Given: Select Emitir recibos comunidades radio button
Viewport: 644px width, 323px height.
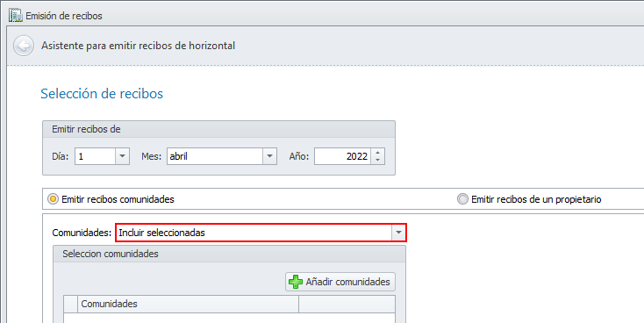Looking at the screenshot, I should pyautogui.click(x=53, y=199).
